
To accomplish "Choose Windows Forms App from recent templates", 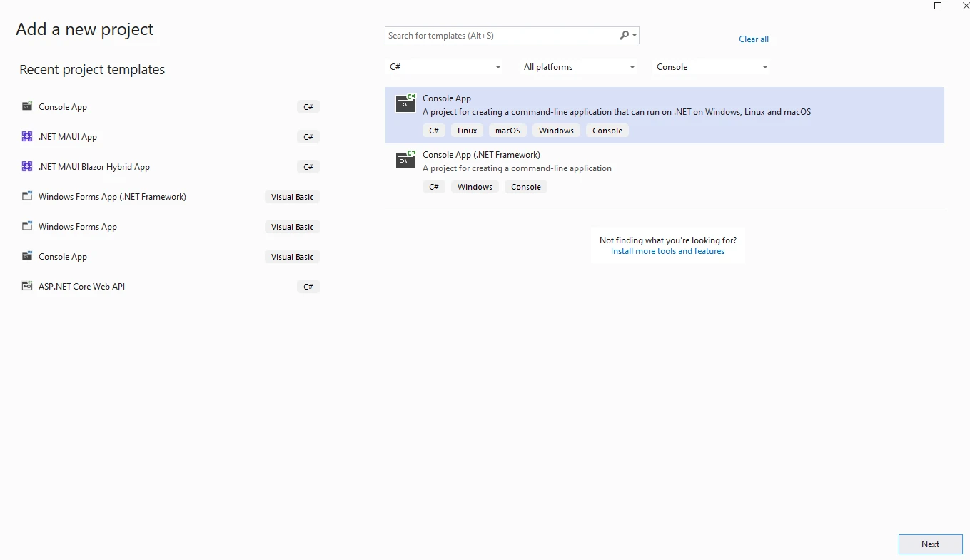I will [x=78, y=227].
